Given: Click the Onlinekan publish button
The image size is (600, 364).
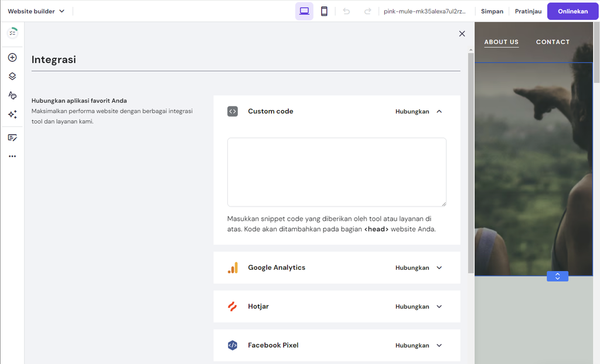Looking at the screenshot, I should point(572,11).
